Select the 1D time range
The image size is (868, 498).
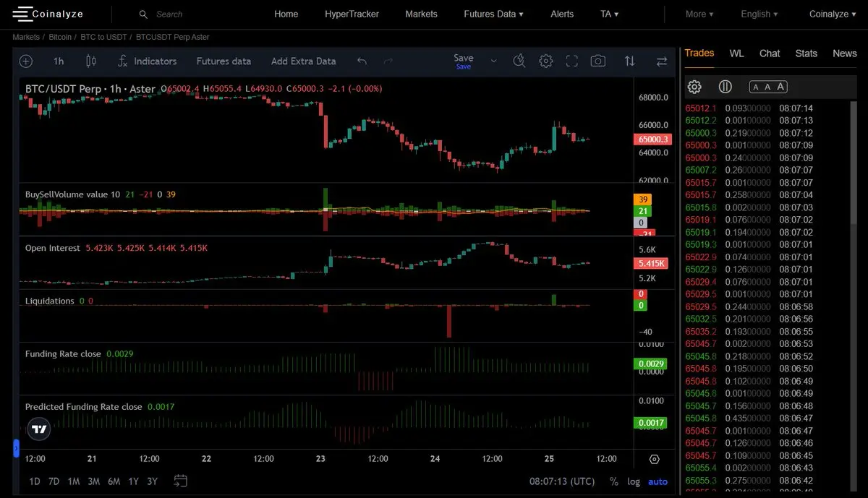(35, 481)
